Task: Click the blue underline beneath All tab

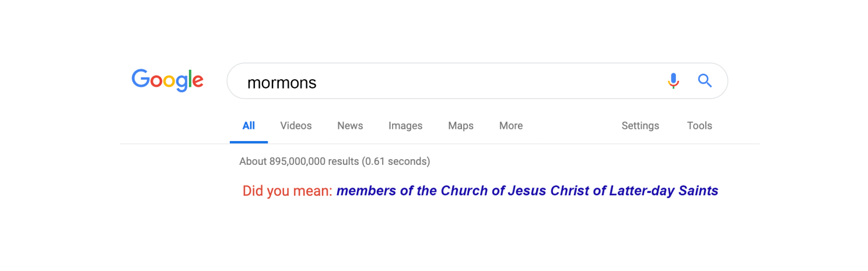Action: click(x=249, y=142)
